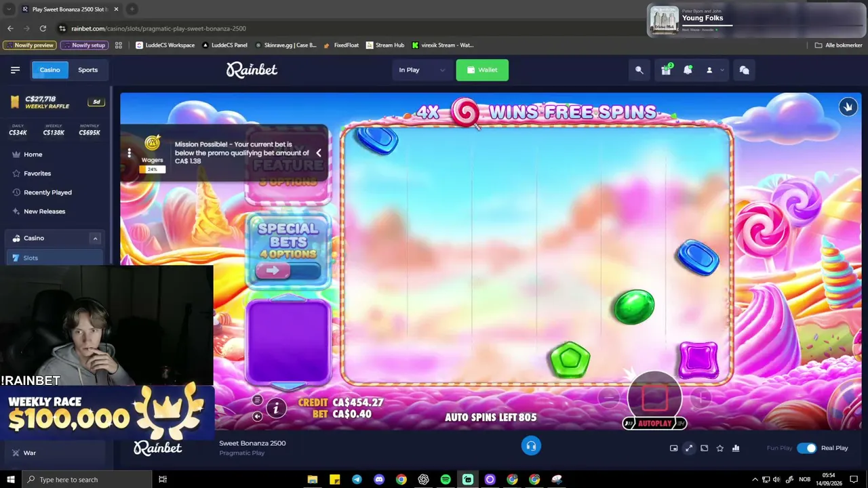Image resolution: width=868 pixels, height=488 pixels.
Task: Toggle the Special Bets arrow switch
Action: (288, 270)
